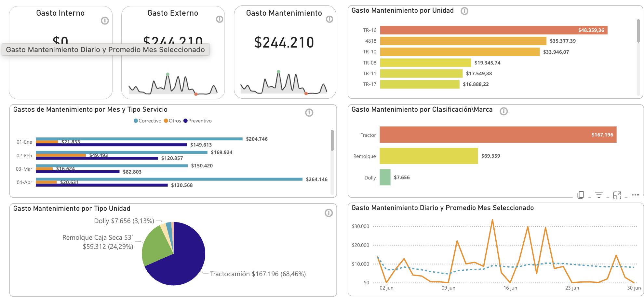The height and width of the screenshot is (299, 644).
Task: Click the 02 jun axis label
Action: tap(386, 288)
